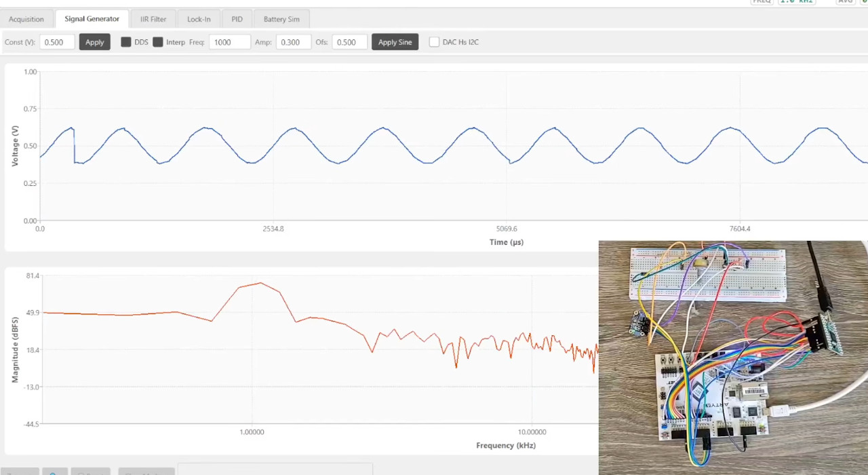Click the Frequency axis label of spectrum plot
The height and width of the screenshot is (475, 868).
coord(506,446)
